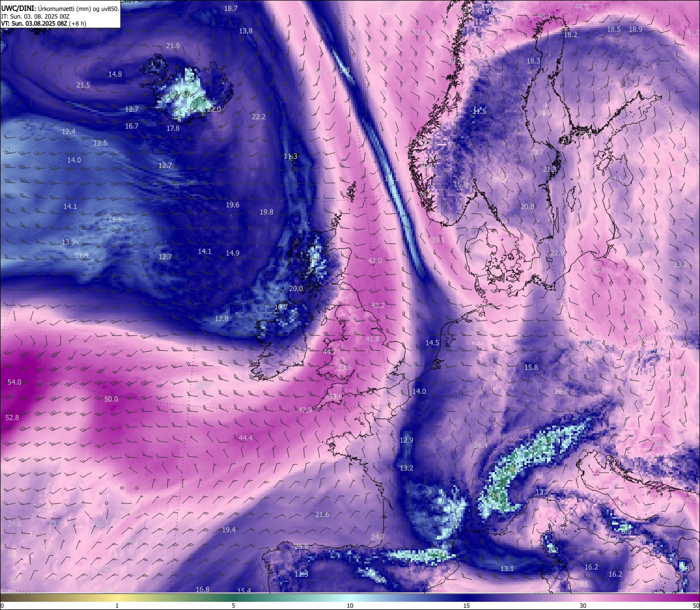Click the 13.2 value over France
Image resolution: width=700 pixels, height=610 pixels.
[406, 468]
